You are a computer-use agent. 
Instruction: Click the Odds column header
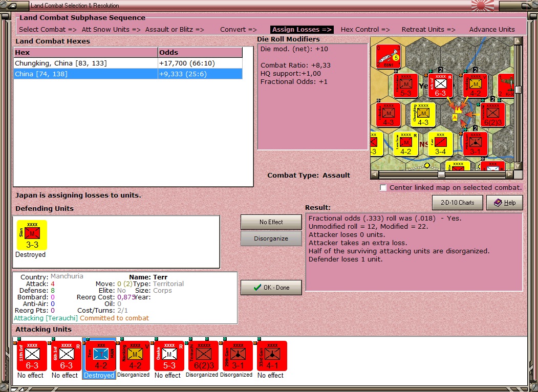pyautogui.click(x=200, y=53)
